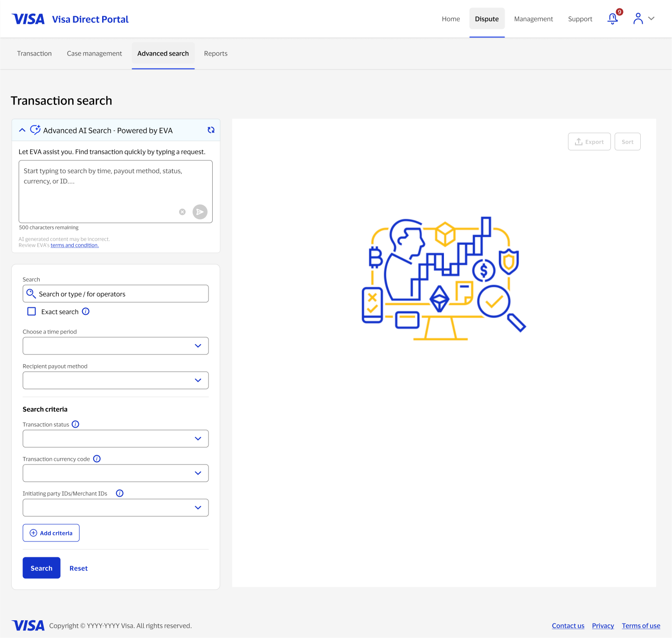The width and height of the screenshot is (672, 638).
Task: Submit the EVA query using the send arrow icon
Action: click(x=200, y=212)
